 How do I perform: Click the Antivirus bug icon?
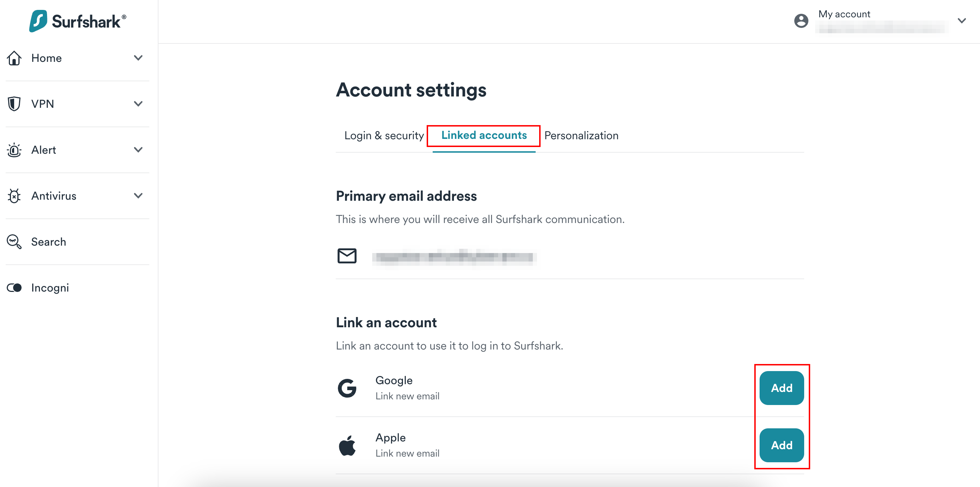tap(15, 196)
